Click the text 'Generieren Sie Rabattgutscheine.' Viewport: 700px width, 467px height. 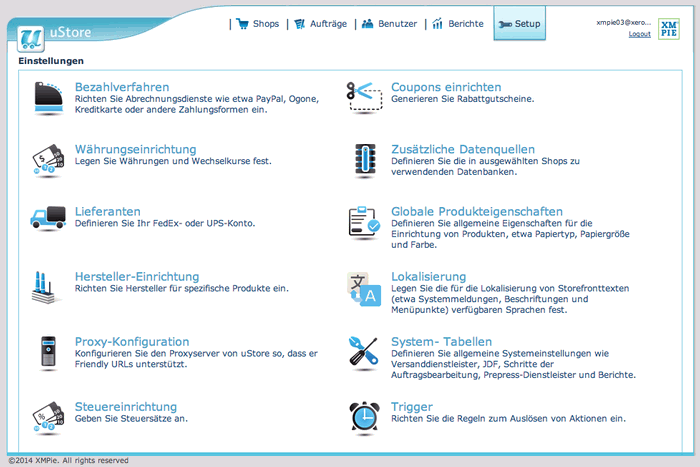coord(462,99)
